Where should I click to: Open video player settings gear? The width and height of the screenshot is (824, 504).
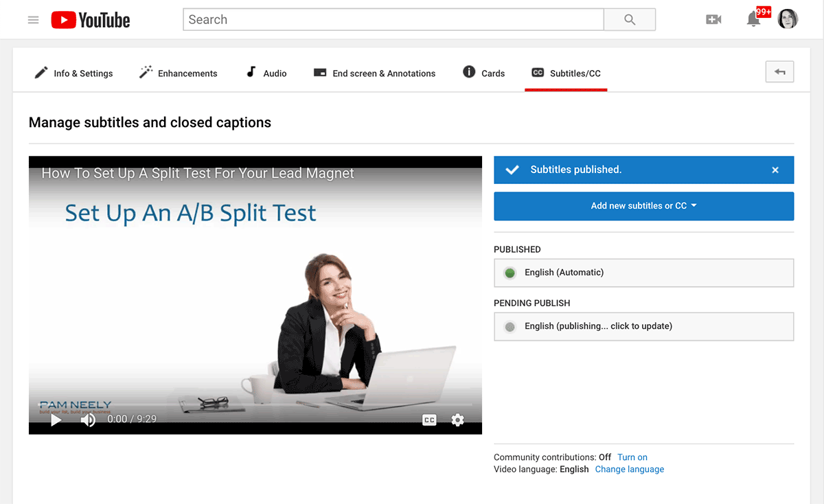coord(458,420)
